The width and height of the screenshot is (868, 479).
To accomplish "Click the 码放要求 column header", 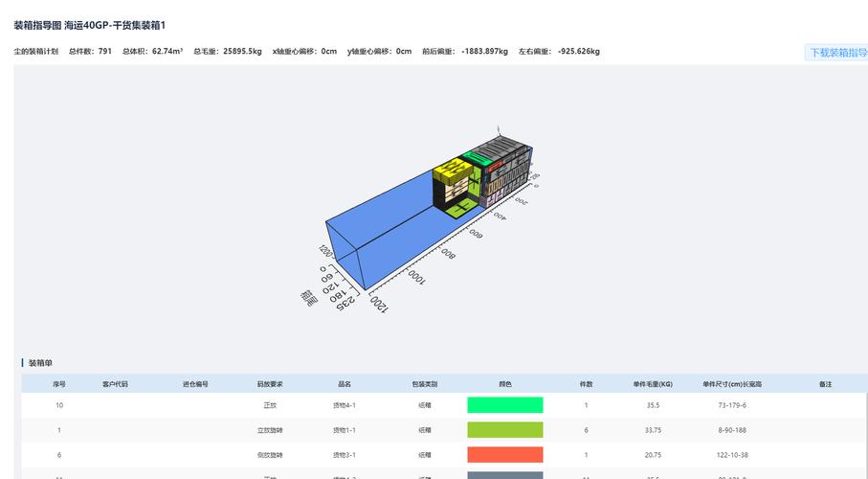I will coord(270,384).
